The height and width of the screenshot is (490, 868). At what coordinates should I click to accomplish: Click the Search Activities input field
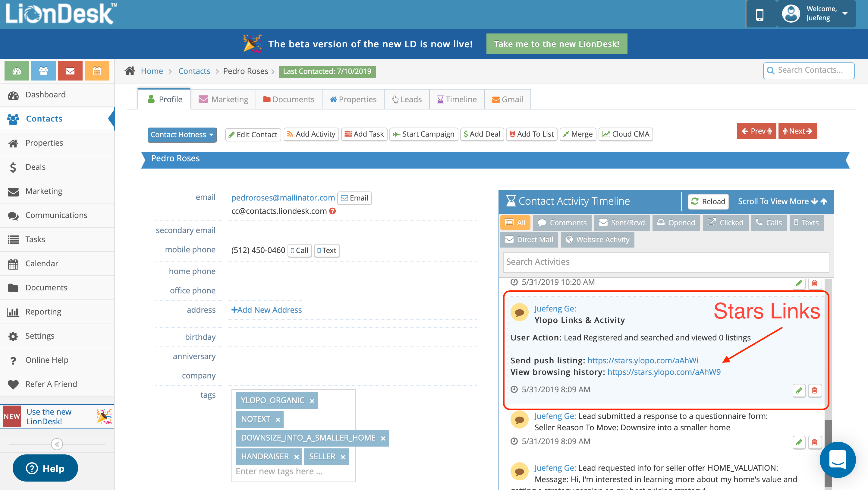[x=666, y=262]
